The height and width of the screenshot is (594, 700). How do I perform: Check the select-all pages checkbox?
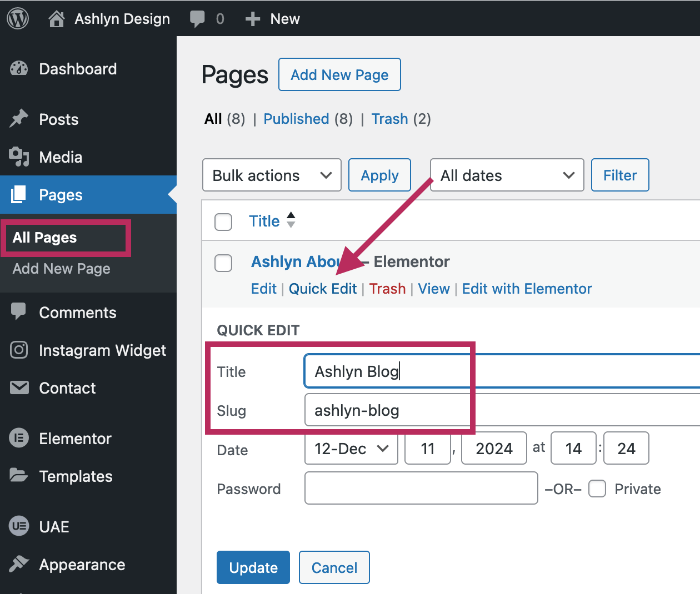coord(223,222)
